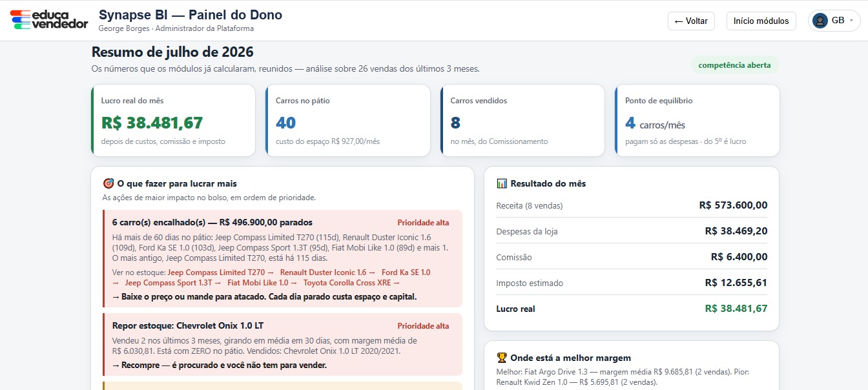Click the Receita value R$ 573.600,00
Viewport: 868px width, 390px height.
tap(733, 205)
